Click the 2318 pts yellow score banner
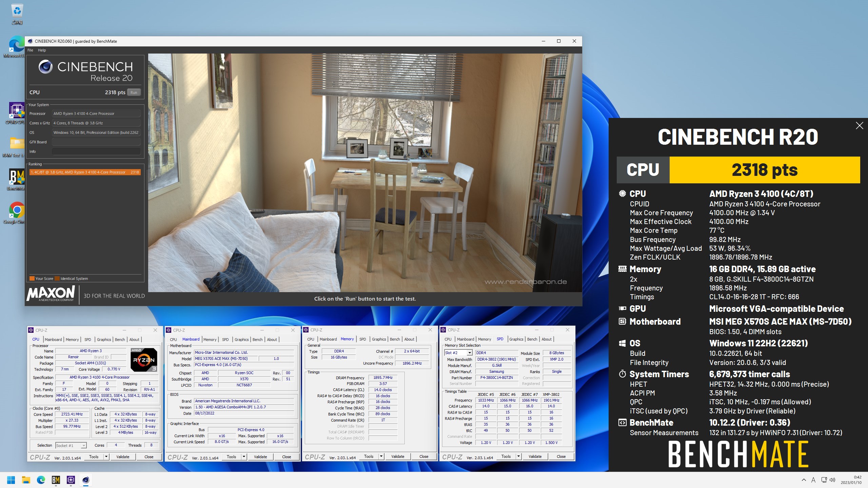This screenshot has height=488, width=868. point(765,170)
